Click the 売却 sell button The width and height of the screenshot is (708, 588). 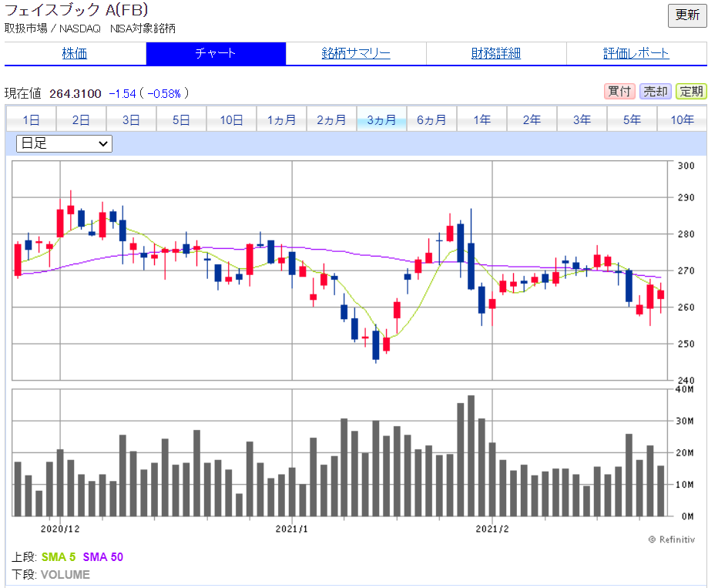[656, 92]
